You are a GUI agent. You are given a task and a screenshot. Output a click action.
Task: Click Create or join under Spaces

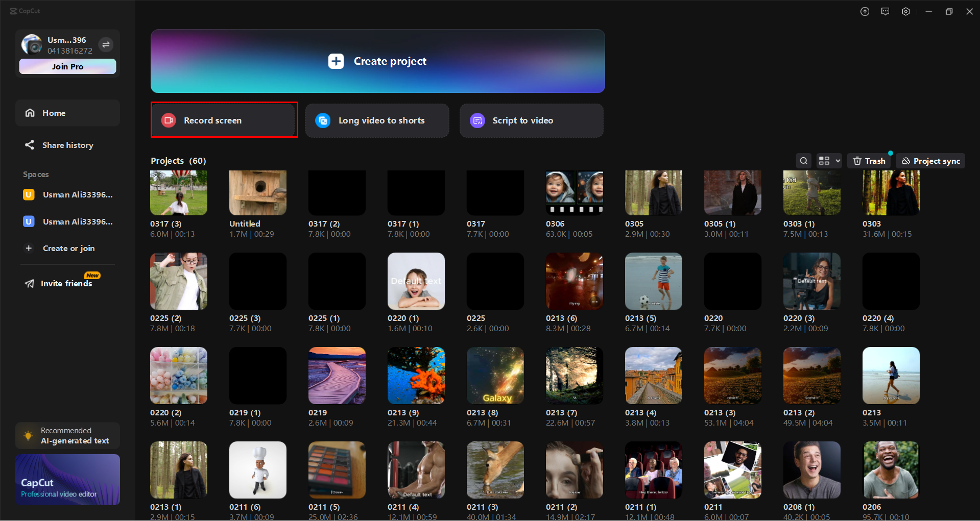coord(68,248)
